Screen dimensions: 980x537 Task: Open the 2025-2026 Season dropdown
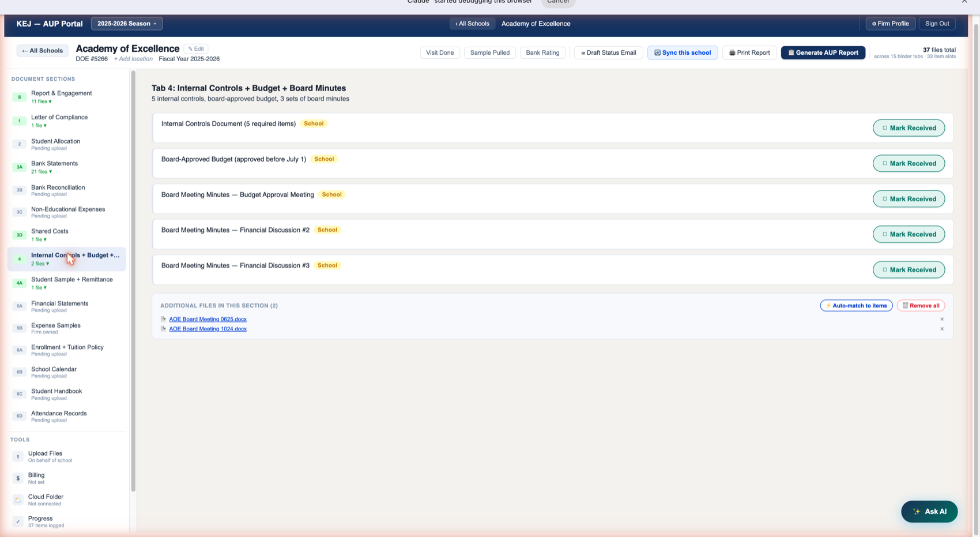tap(127, 24)
